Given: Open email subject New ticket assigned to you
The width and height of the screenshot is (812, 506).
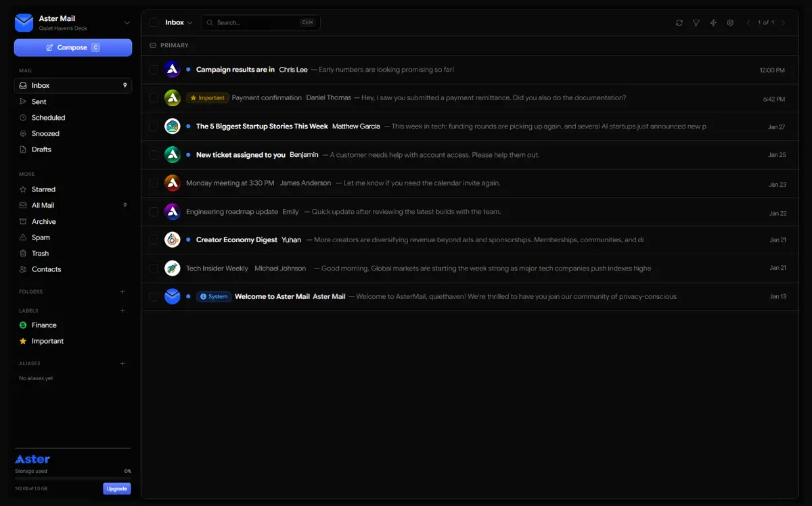Looking at the screenshot, I should (x=241, y=155).
